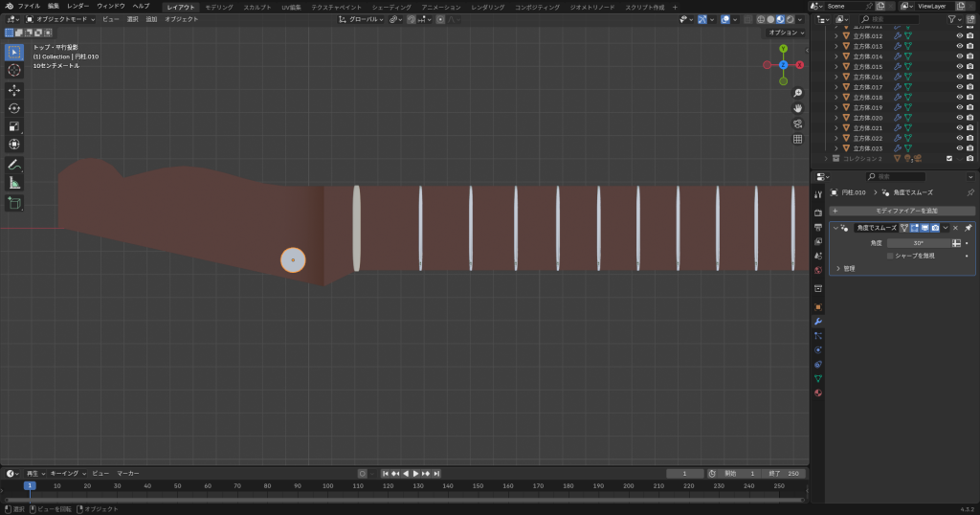Select the Rotate tool in the toolbar
Viewport: 980px width, 515px height.
tap(14, 108)
